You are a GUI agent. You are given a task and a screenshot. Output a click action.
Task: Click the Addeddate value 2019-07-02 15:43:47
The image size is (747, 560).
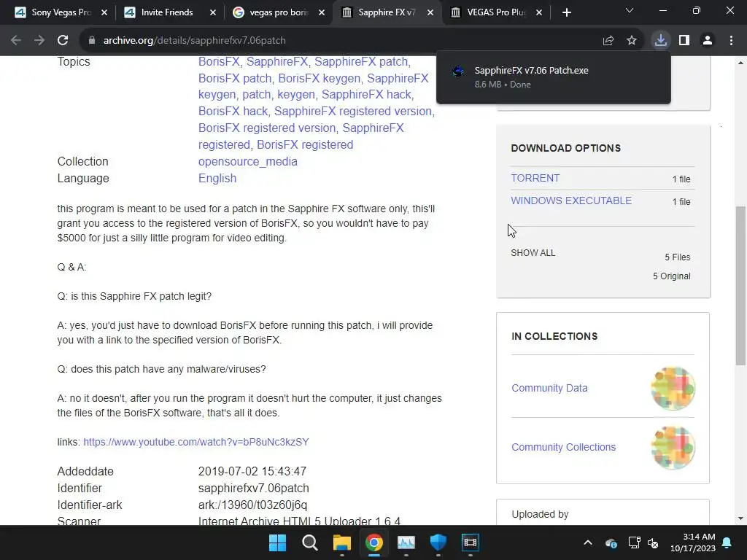pyautogui.click(x=252, y=472)
